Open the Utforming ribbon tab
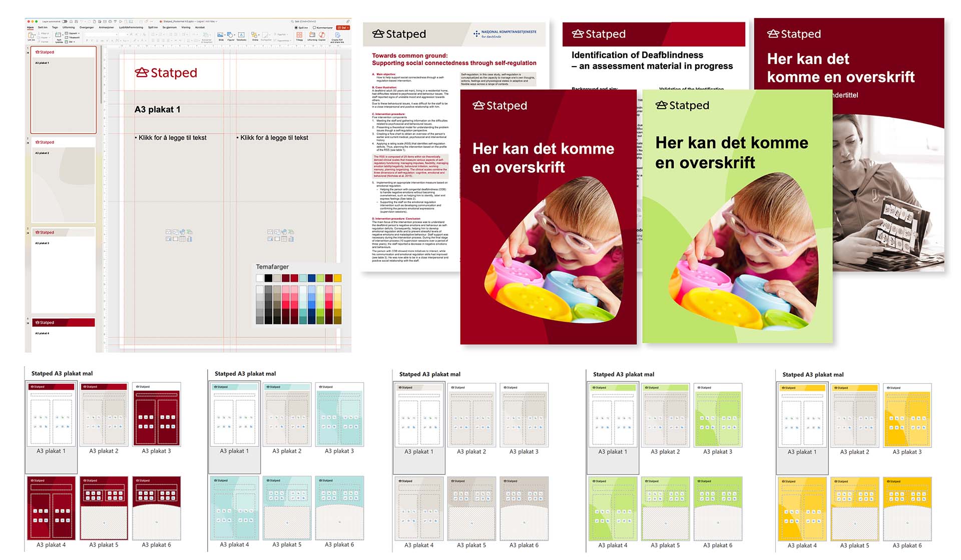 [69, 28]
